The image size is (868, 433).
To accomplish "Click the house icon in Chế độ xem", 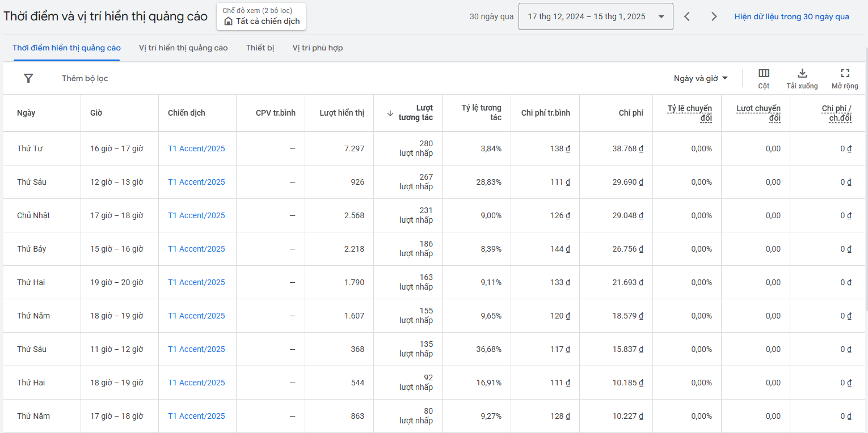I will (228, 22).
